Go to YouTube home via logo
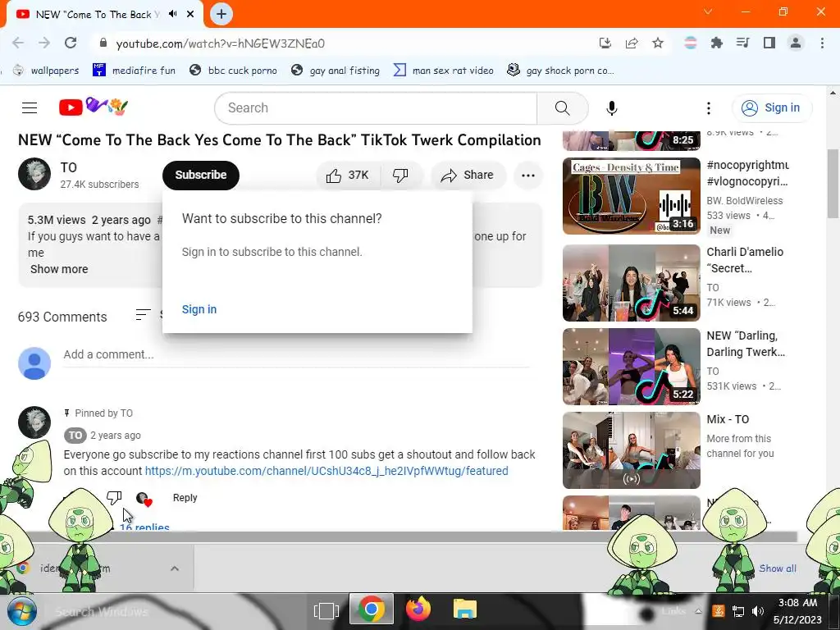Image resolution: width=840 pixels, height=630 pixels. pyautogui.click(x=94, y=107)
